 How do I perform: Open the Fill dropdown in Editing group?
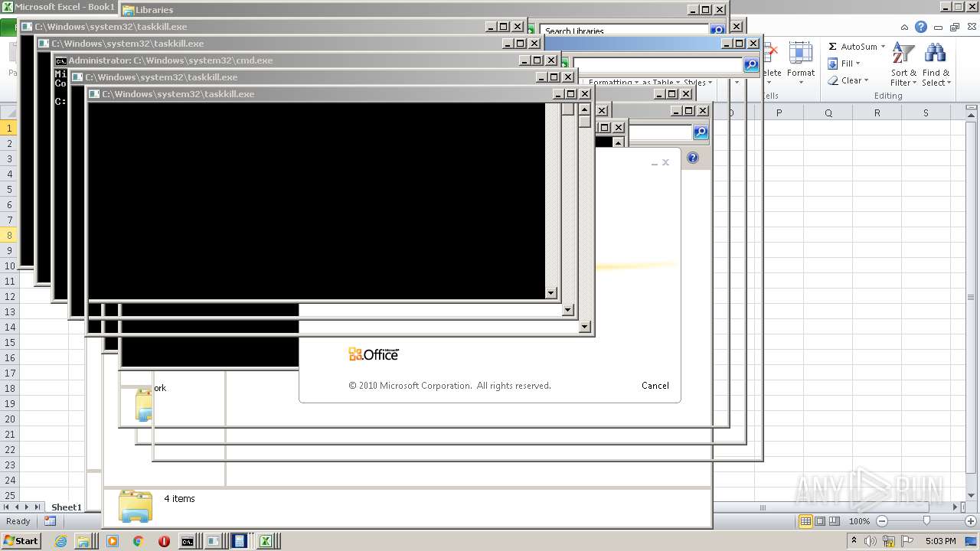coord(844,64)
